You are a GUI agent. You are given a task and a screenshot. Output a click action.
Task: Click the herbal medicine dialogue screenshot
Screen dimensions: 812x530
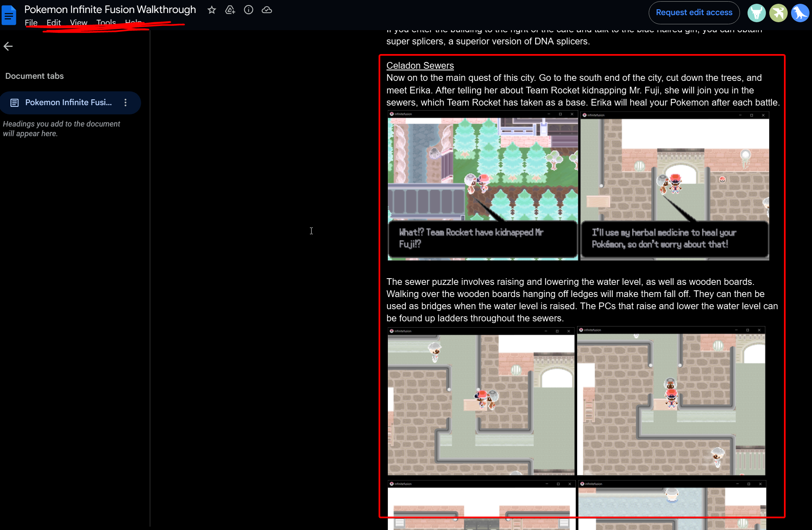pyautogui.click(x=675, y=186)
